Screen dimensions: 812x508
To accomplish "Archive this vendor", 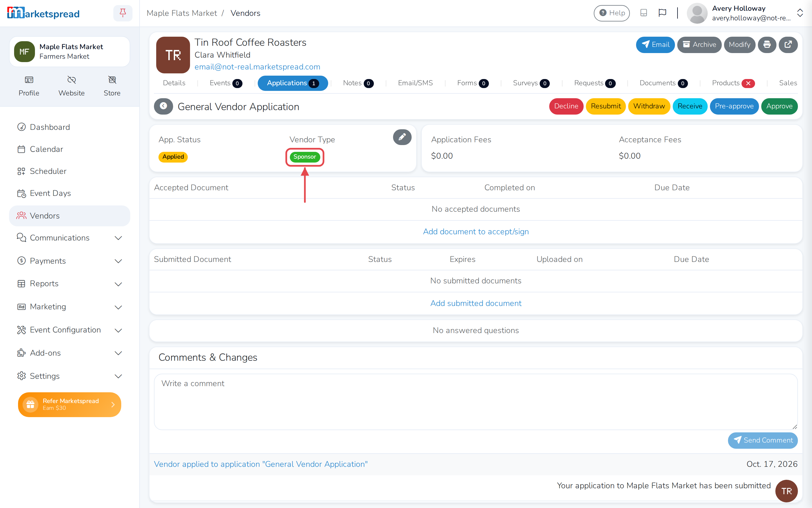I will [699, 45].
